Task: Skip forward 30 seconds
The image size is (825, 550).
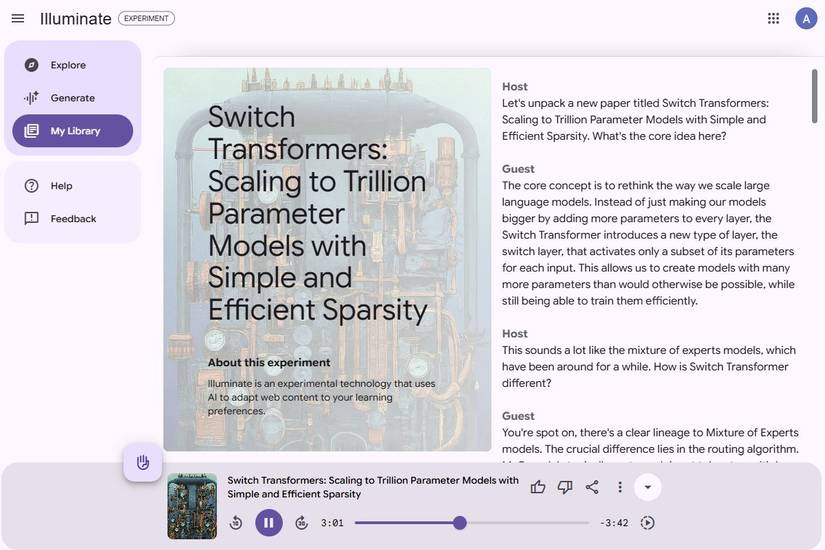Action: 301,523
